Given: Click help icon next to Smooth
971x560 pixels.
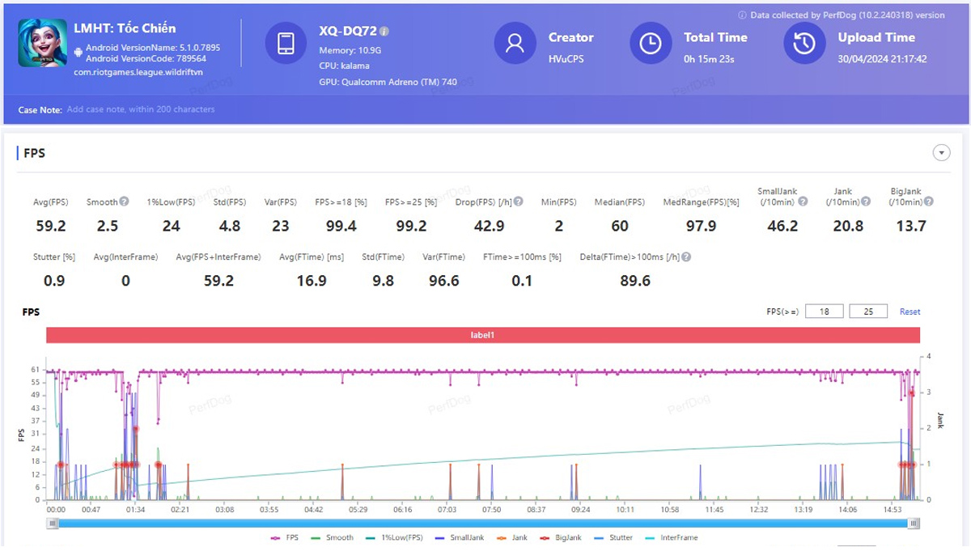Looking at the screenshot, I should tap(124, 202).
